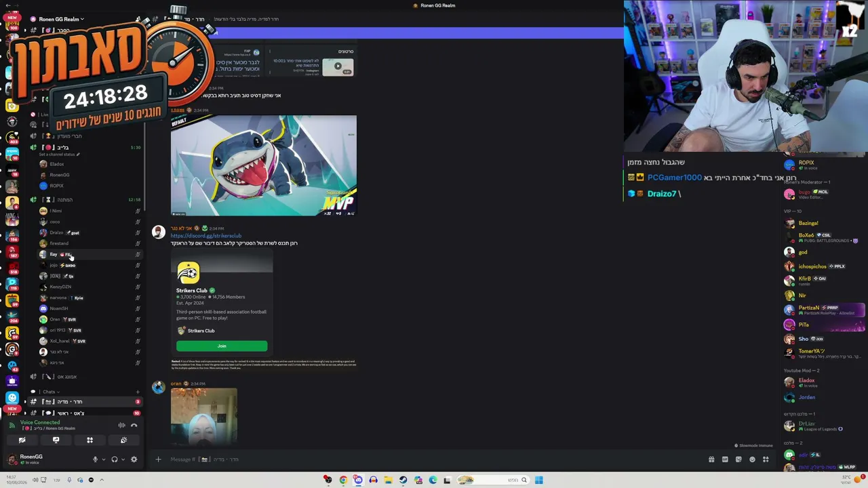Open the volume control in system tray
Viewport: 868px width, 488px height.
tap(35, 480)
